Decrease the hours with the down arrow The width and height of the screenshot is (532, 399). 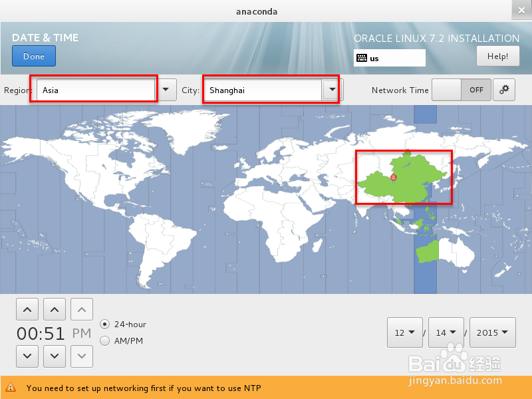point(27,356)
